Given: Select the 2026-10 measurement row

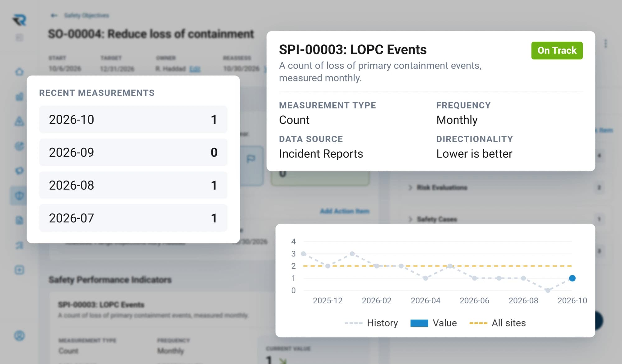Looking at the screenshot, I should pyautogui.click(x=133, y=120).
